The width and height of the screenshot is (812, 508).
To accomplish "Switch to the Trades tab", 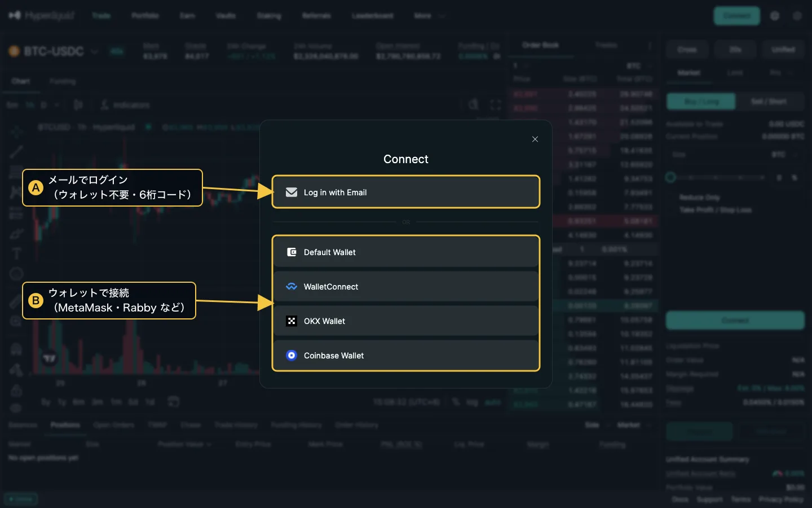I will coord(606,45).
